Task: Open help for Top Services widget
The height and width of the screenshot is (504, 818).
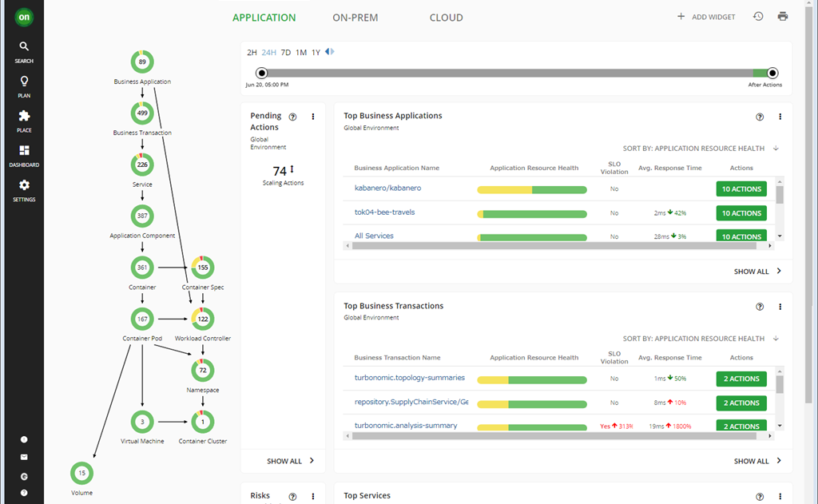Action: pyautogui.click(x=760, y=497)
